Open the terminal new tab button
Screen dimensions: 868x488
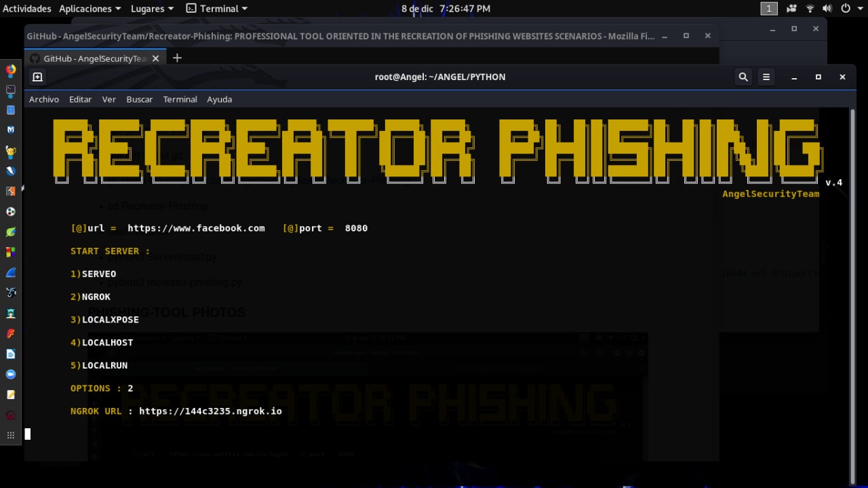(x=37, y=77)
